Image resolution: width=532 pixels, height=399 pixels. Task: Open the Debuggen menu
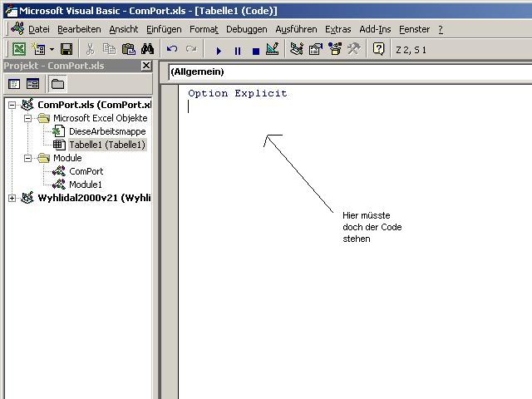(247, 30)
